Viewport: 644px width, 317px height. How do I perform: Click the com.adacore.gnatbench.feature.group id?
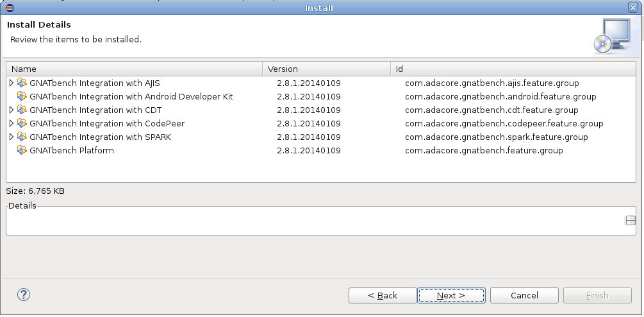(x=484, y=151)
